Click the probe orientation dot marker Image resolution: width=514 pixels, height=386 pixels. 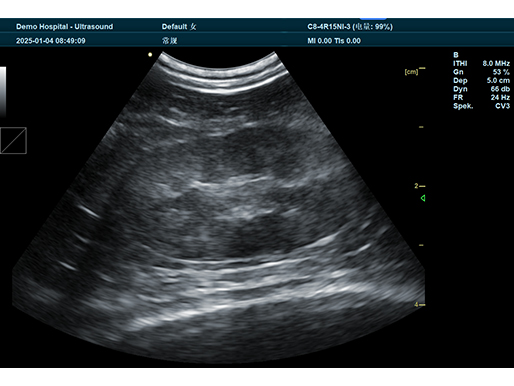tap(150, 54)
